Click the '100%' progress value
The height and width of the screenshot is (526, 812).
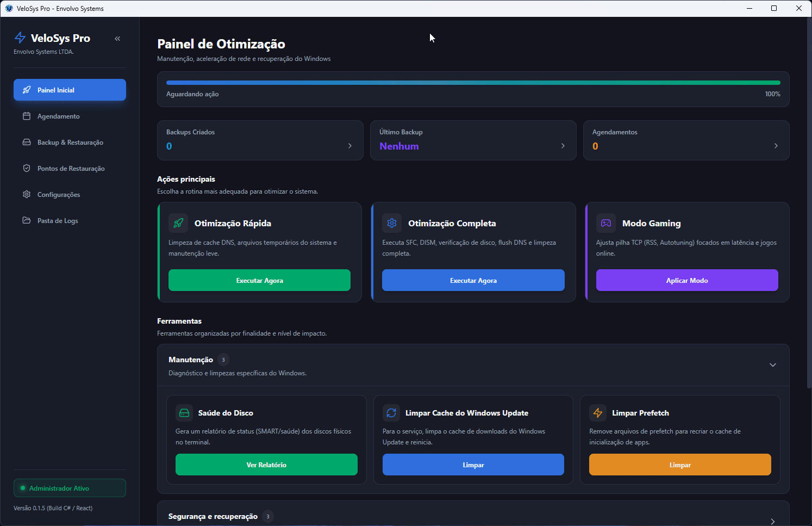tap(772, 94)
